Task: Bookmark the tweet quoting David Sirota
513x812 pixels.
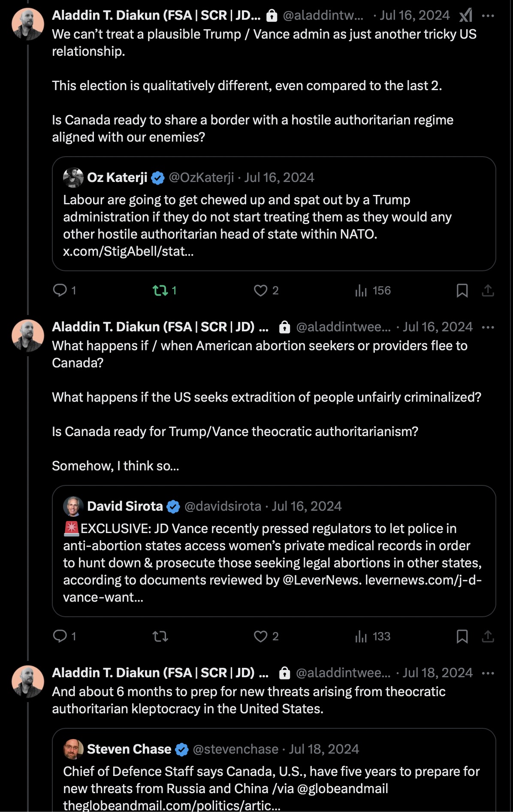Action: coord(462,636)
